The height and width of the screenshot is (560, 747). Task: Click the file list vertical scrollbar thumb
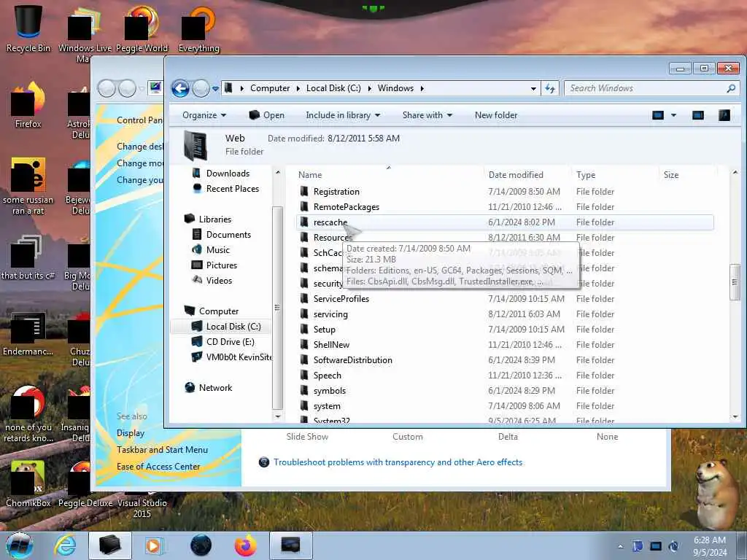click(735, 282)
